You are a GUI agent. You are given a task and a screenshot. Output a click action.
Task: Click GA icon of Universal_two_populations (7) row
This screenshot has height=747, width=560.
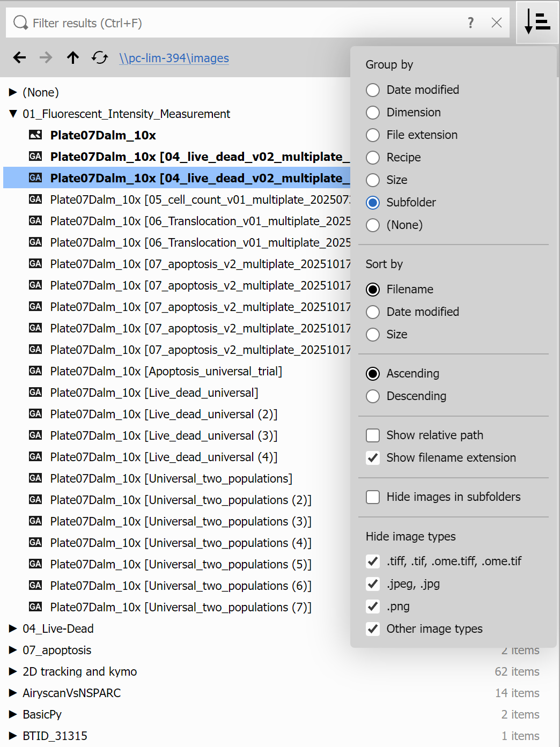35,607
